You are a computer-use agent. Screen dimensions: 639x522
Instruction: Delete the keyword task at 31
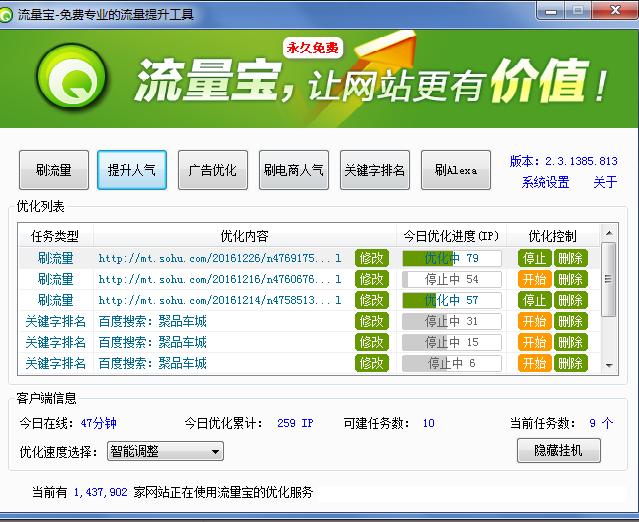click(x=571, y=321)
